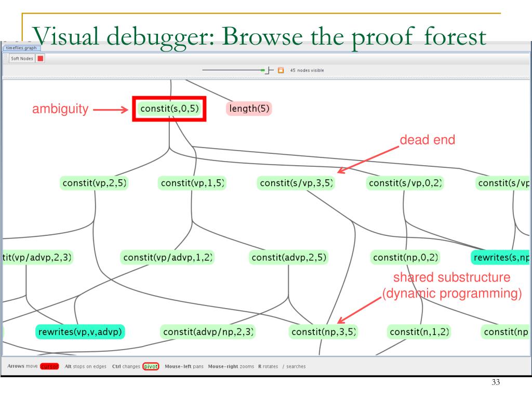Click the '/ searches' hint
Image resolution: width=532 pixels, height=399 pixels.
[294, 366]
